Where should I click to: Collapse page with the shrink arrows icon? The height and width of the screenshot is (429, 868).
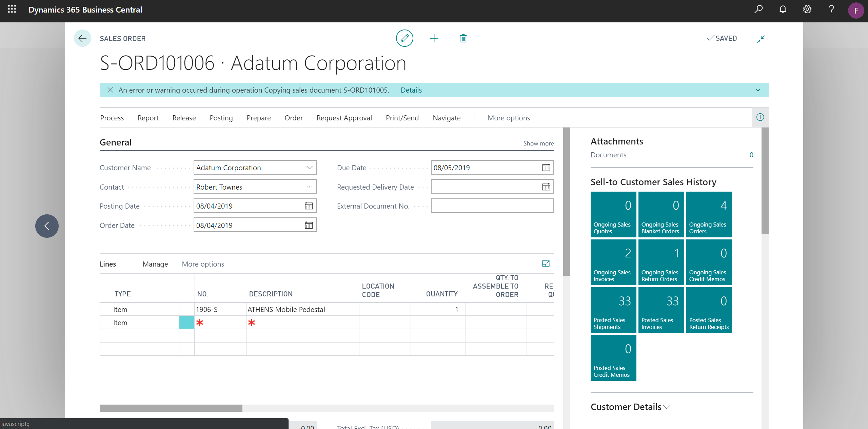click(761, 39)
